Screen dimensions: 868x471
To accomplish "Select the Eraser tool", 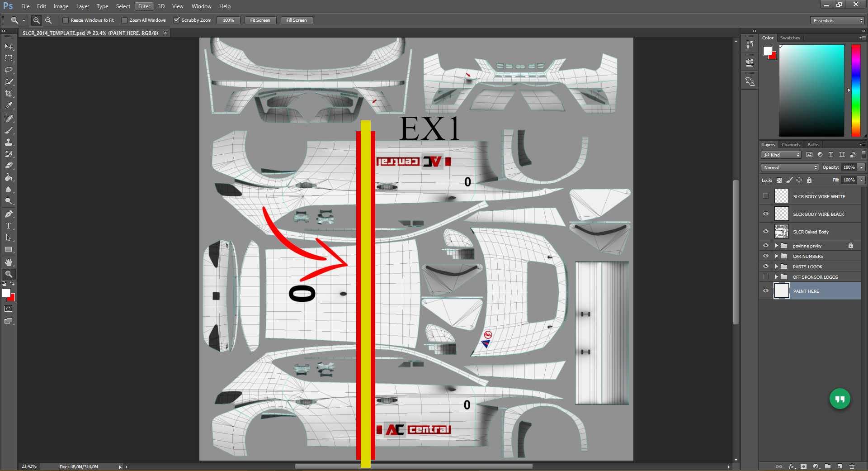I will click(9, 166).
